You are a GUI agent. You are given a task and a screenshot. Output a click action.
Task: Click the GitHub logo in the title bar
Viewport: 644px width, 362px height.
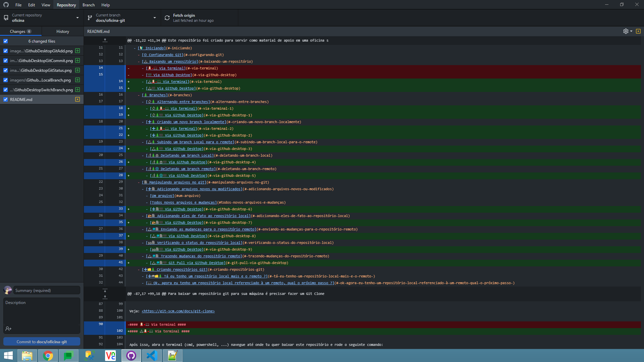click(6, 5)
